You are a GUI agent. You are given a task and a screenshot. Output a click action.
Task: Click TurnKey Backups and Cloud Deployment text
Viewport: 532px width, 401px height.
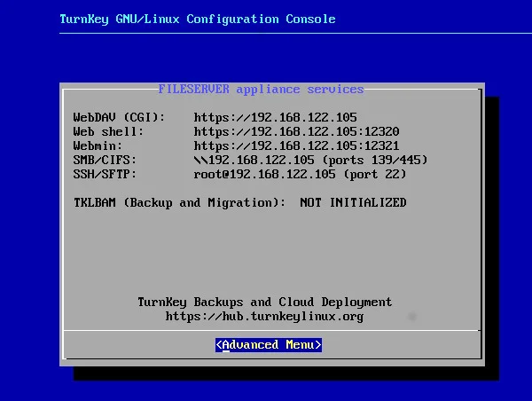[264, 303]
